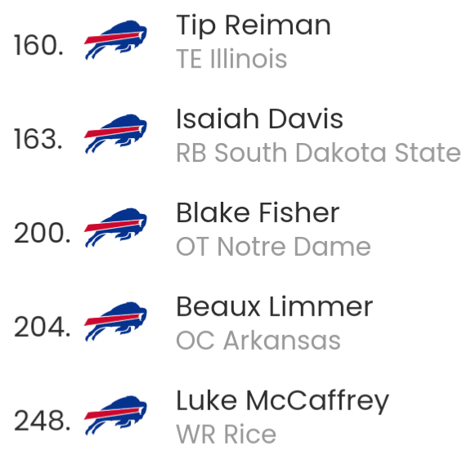Open Tip Reiman player name
This screenshot has height=469, width=476.
254,26
